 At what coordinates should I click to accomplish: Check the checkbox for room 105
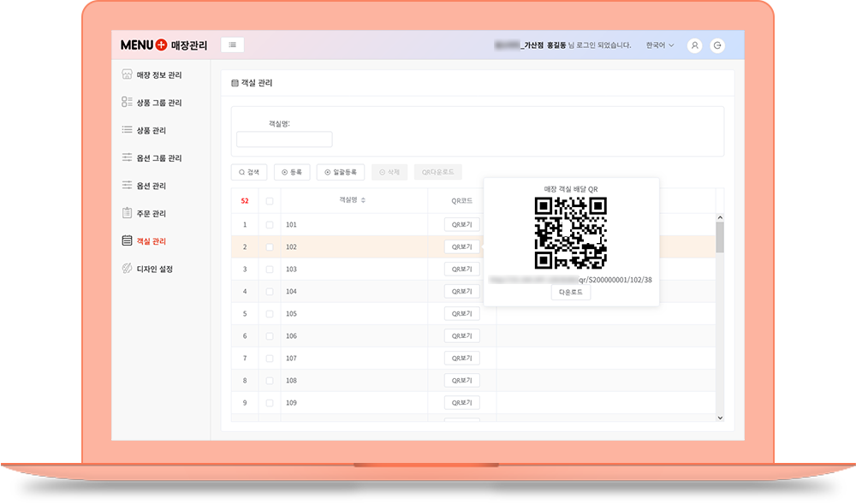pos(270,314)
